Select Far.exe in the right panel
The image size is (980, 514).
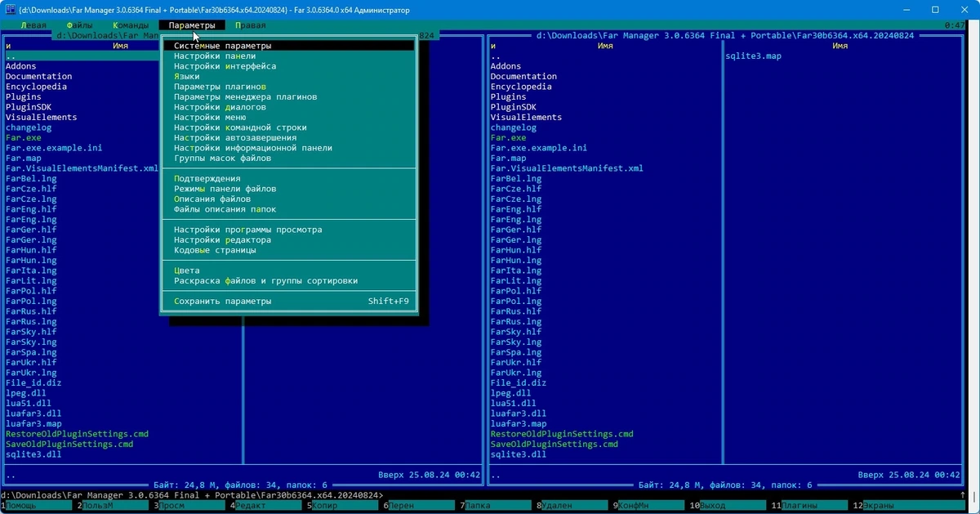pyautogui.click(x=508, y=138)
